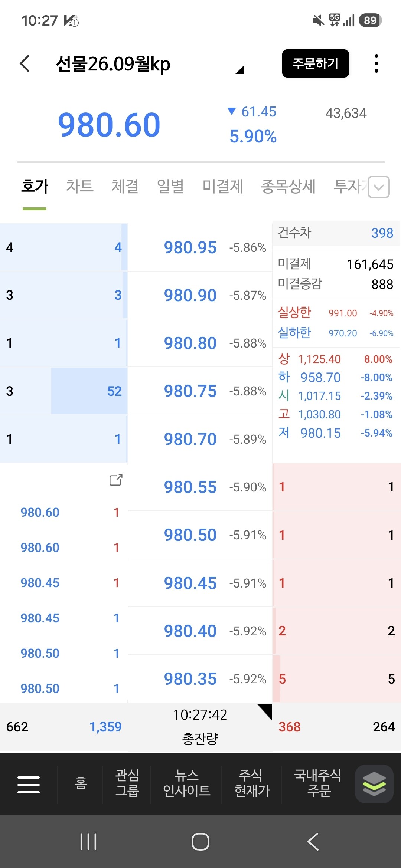Tap Android recent apps button
The image size is (401, 868).
[88, 841]
